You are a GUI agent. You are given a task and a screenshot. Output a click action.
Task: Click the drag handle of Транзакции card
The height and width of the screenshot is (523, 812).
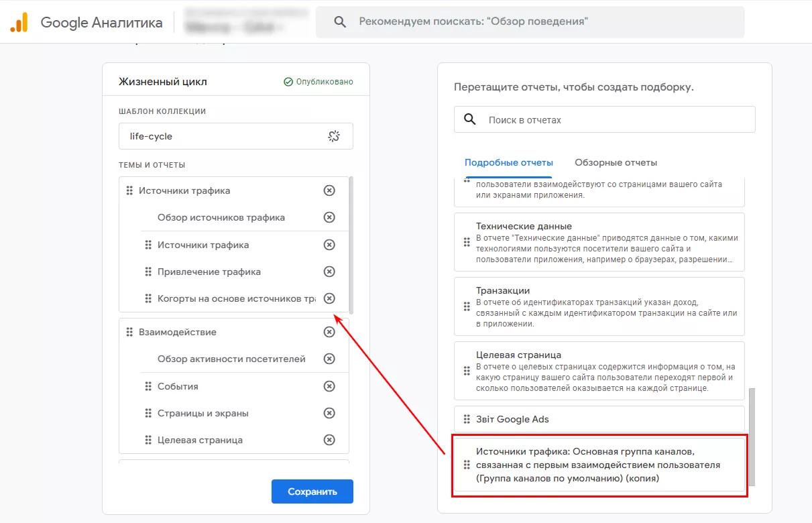pos(467,306)
